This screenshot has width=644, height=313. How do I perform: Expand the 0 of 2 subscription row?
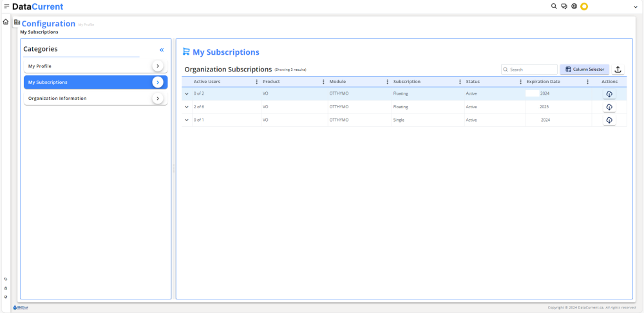click(x=187, y=93)
